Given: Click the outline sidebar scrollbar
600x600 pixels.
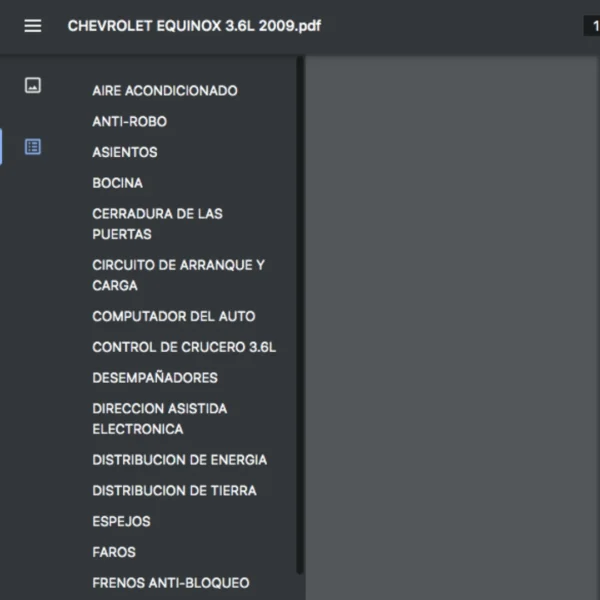Looking at the screenshot, I should pos(299,300).
